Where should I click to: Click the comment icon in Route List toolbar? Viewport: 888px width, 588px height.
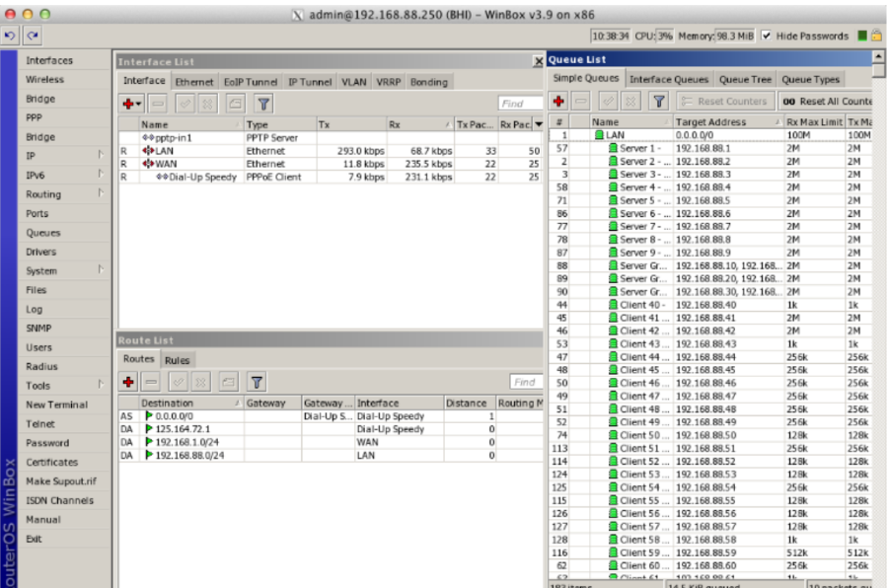point(228,382)
